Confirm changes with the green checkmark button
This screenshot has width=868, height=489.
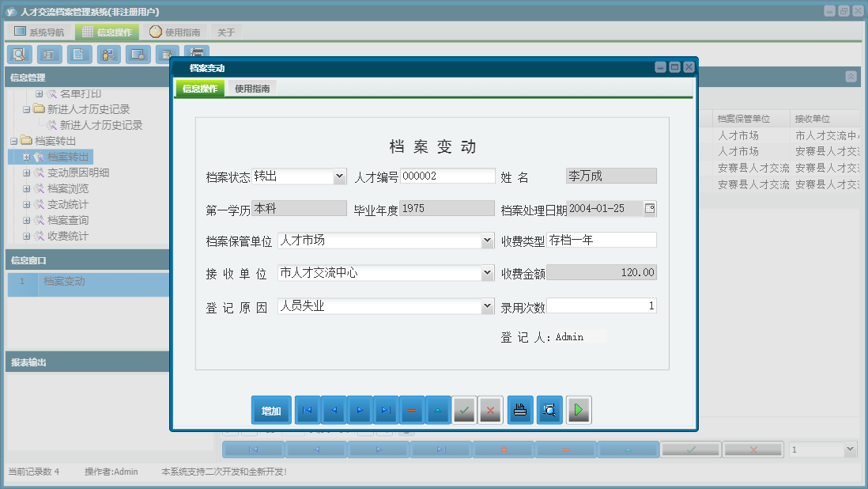point(464,410)
